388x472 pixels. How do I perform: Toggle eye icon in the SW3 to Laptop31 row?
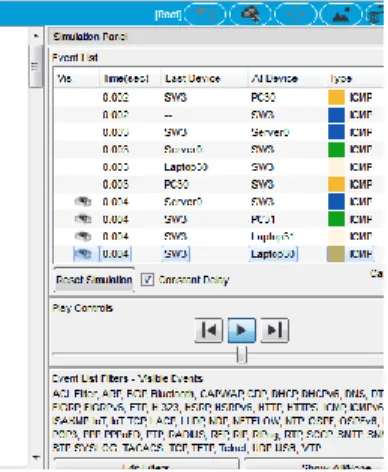83,237
